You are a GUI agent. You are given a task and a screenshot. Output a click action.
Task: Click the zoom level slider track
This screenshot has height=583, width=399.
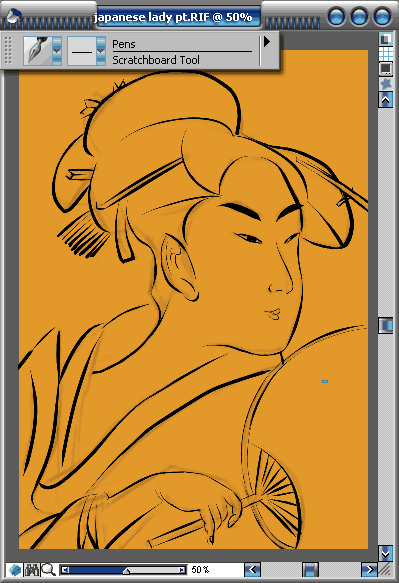(123, 570)
